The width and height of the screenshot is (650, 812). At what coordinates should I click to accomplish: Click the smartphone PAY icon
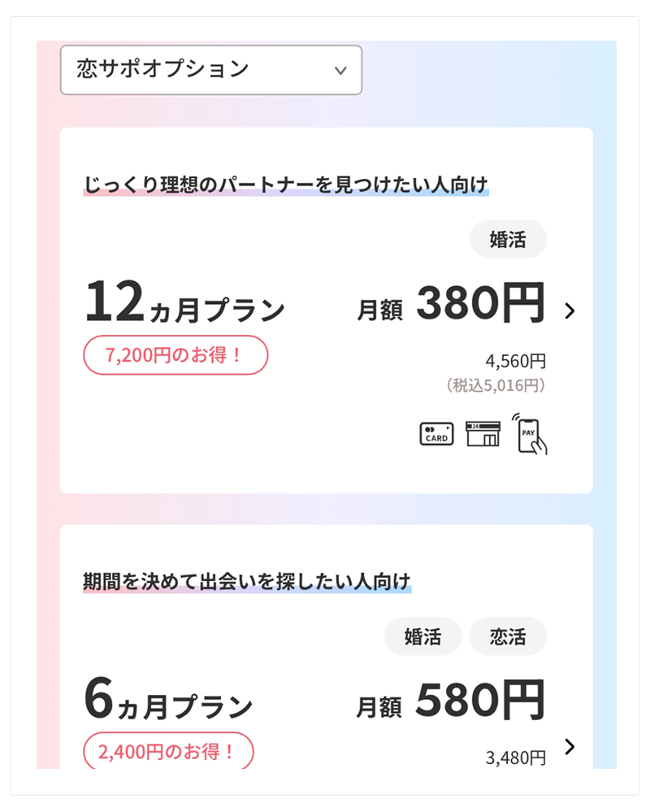point(531,434)
